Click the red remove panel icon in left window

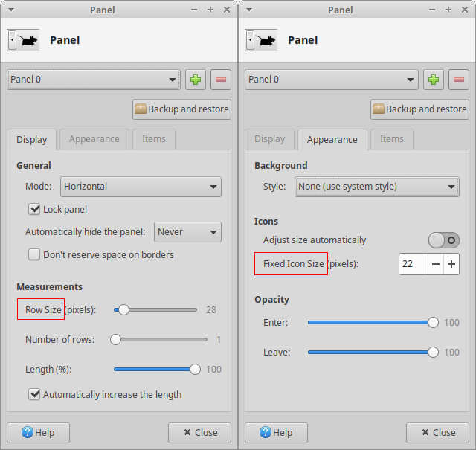[x=221, y=80]
